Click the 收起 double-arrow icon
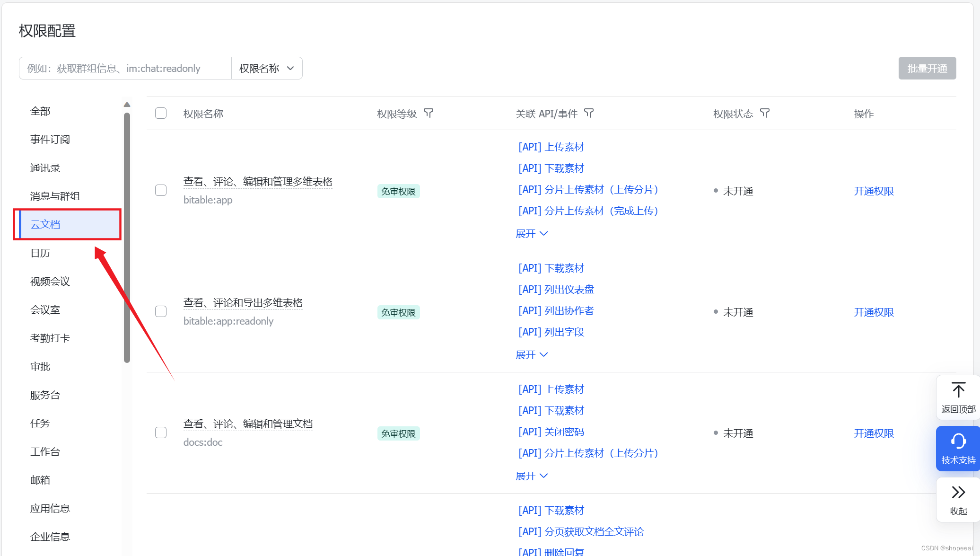 [958, 493]
